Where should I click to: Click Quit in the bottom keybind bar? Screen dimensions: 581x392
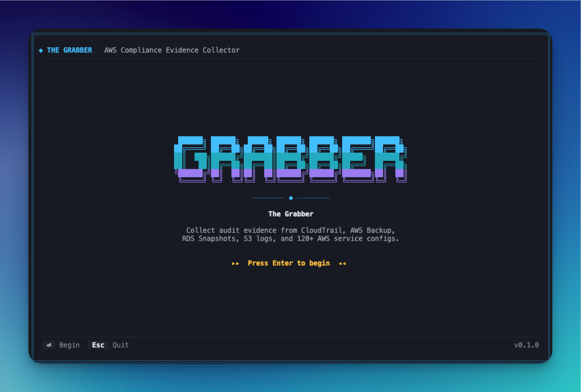(120, 345)
